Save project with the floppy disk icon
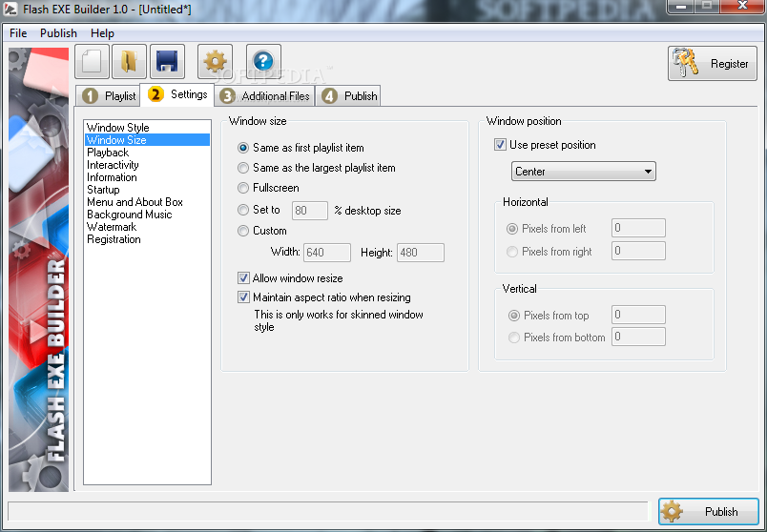 pyautogui.click(x=167, y=62)
